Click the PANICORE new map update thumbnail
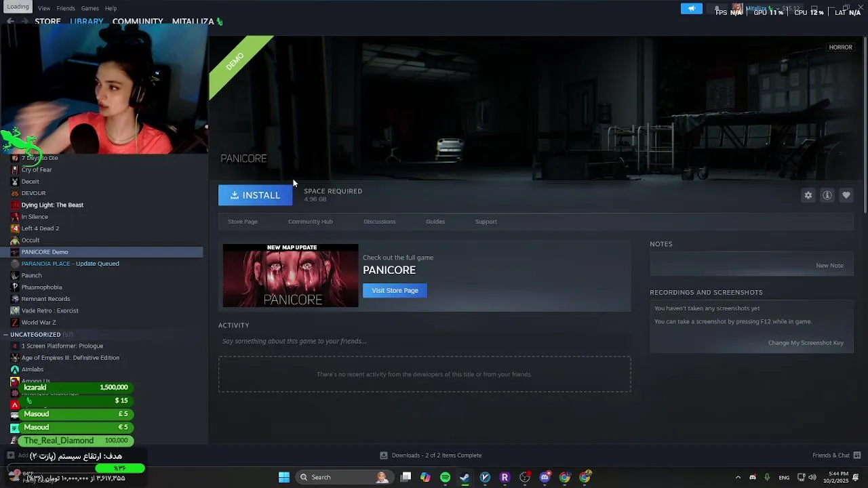This screenshot has width=868, height=488. click(290, 275)
